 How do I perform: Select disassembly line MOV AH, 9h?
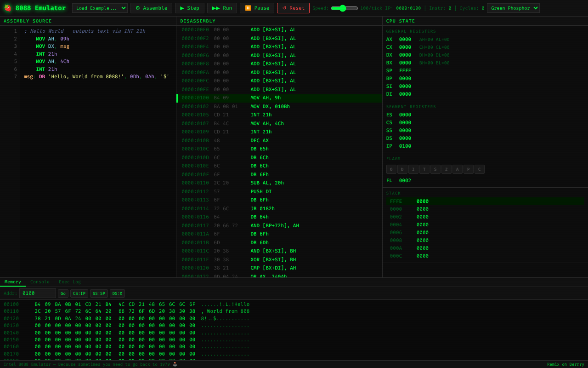click(279, 98)
